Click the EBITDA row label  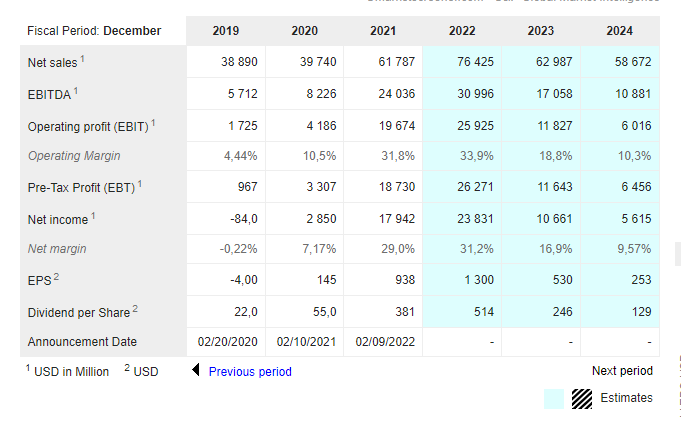53,94
